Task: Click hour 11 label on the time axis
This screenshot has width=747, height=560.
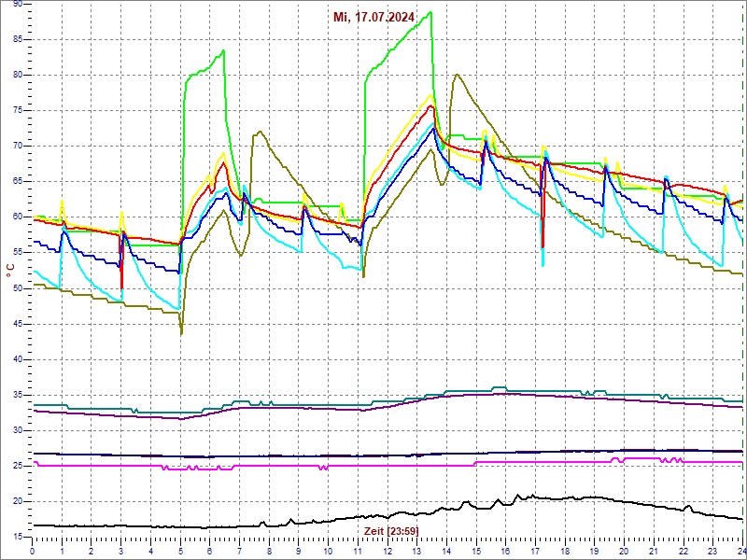Action: pos(358,552)
